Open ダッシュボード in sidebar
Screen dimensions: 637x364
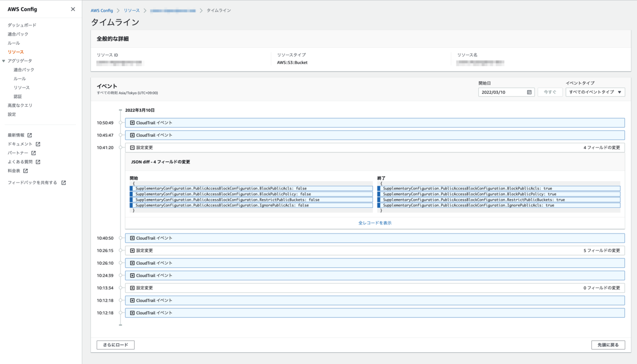coord(22,25)
